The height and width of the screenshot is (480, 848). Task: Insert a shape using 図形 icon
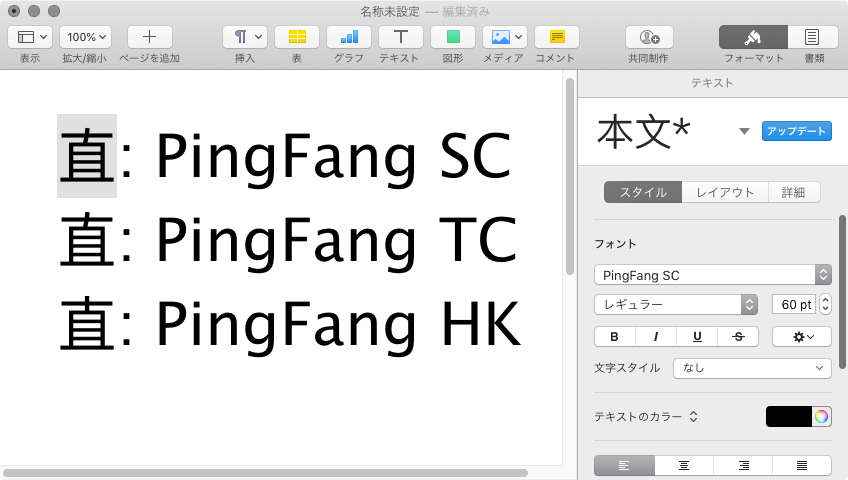pos(453,37)
